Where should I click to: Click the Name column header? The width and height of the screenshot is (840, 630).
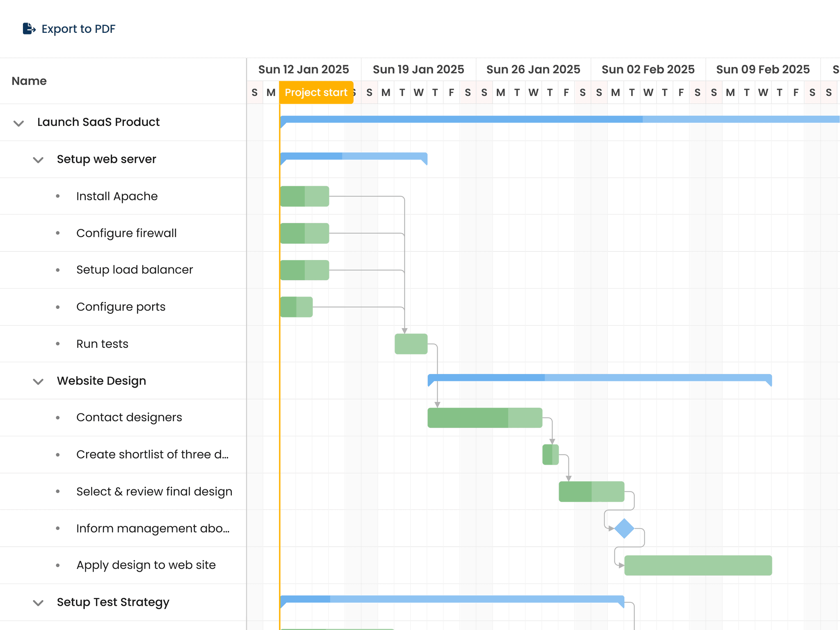pos(29,81)
